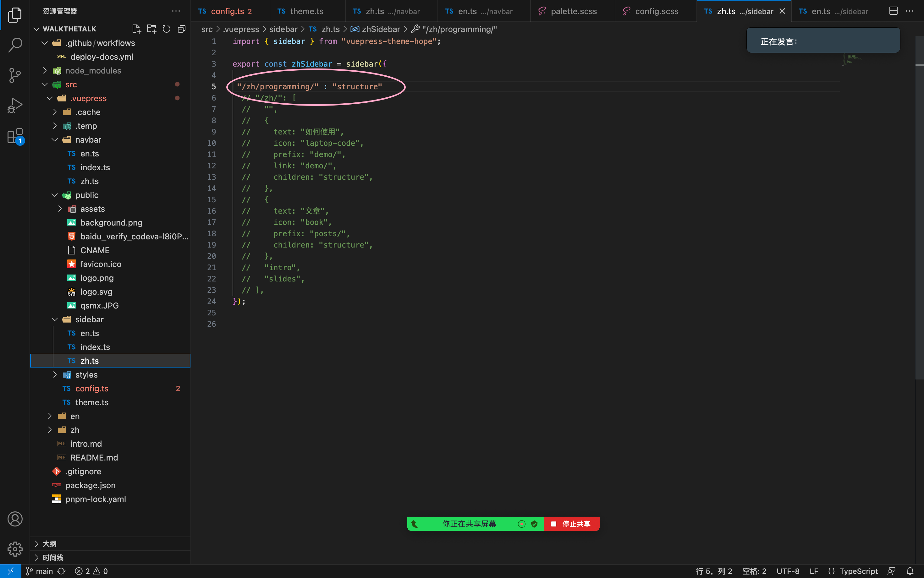
Task: Click 停止共享 stop sharing button
Action: pos(572,524)
